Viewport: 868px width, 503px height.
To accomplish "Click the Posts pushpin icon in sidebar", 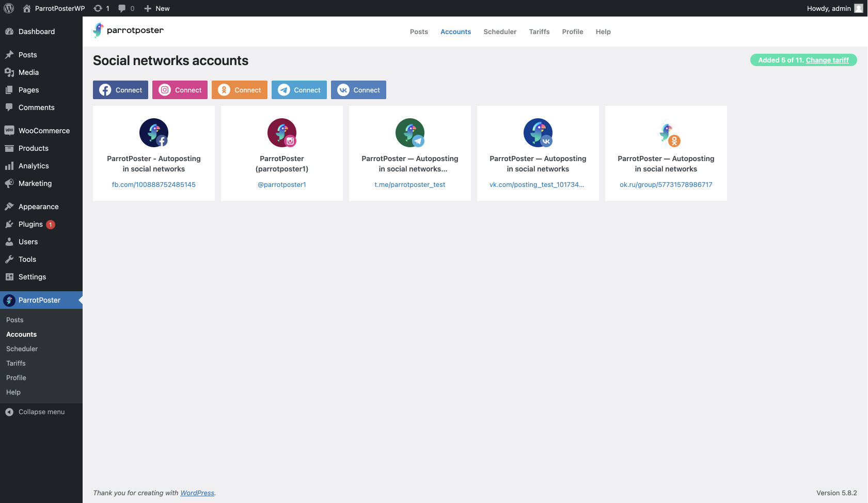I will tap(9, 55).
